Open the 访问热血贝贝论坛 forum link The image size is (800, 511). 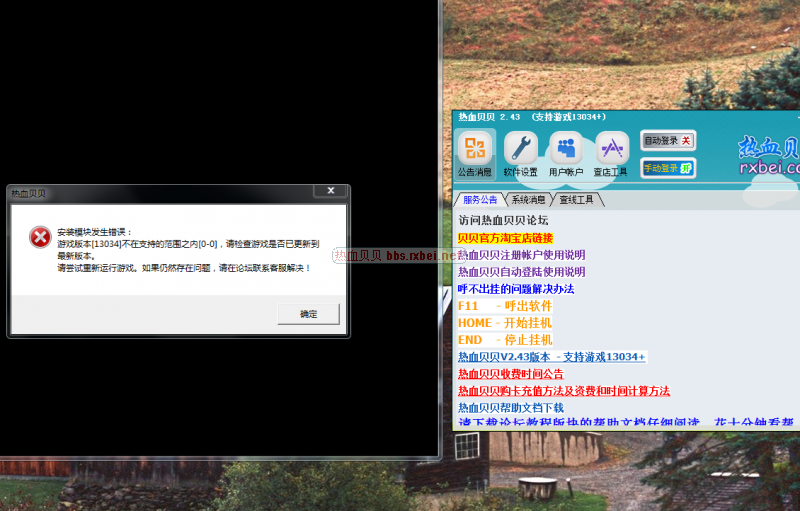pos(502,220)
